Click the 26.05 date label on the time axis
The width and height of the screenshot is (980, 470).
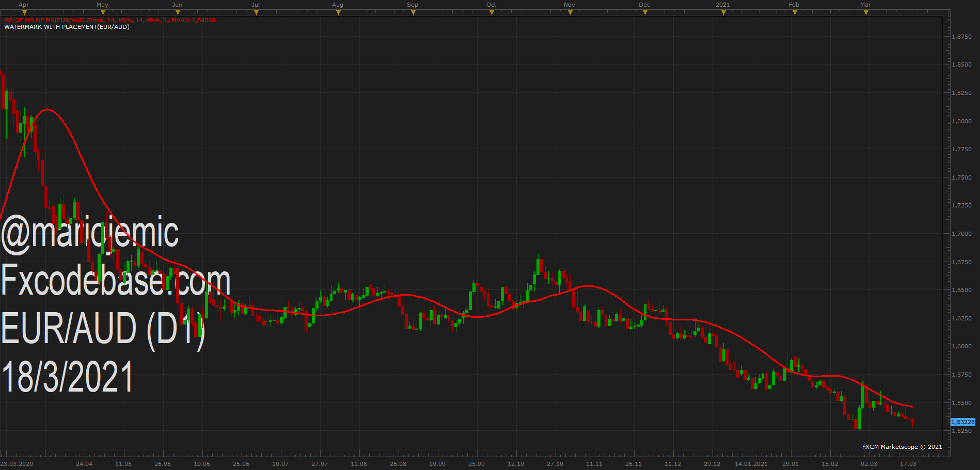coord(163,464)
